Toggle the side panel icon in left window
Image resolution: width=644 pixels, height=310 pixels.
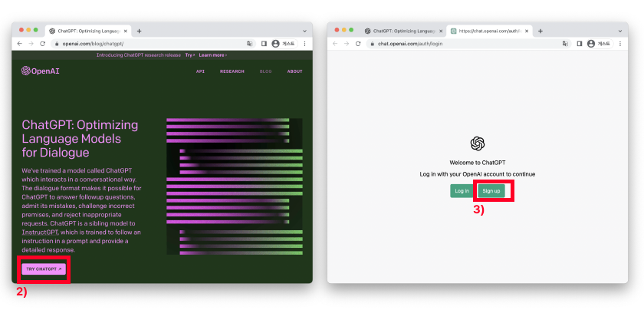pos(264,44)
